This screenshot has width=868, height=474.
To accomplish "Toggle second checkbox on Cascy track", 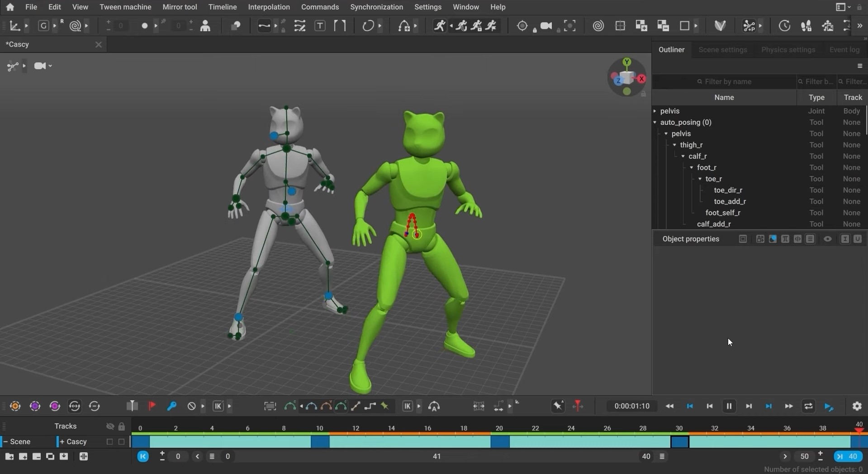I will 121,442.
